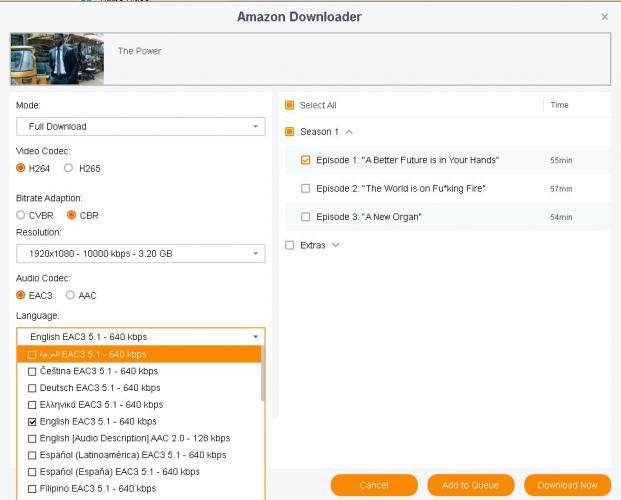
Task: Expand the Extras section chevron
Action: tap(335, 245)
